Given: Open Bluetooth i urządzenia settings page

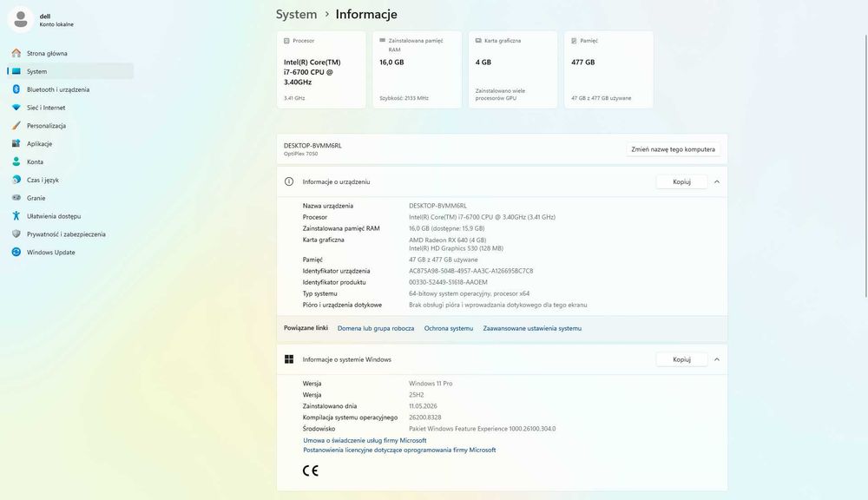Looking at the screenshot, I should pos(70,89).
